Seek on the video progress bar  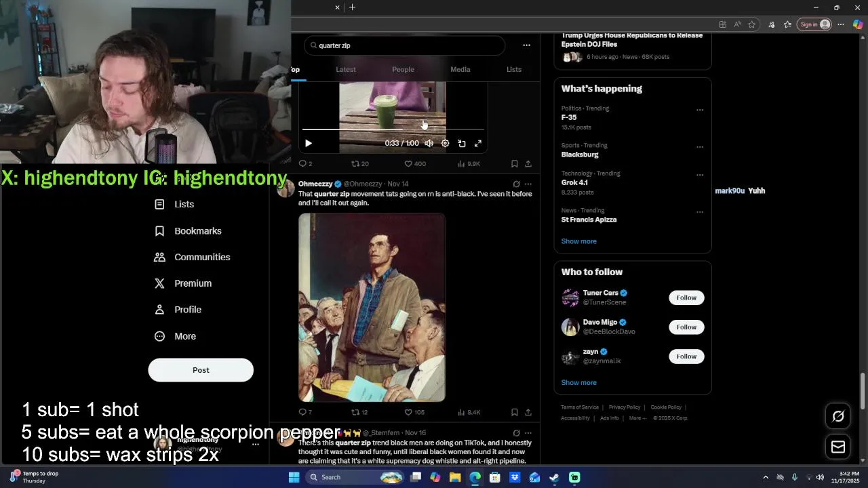[393, 129]
